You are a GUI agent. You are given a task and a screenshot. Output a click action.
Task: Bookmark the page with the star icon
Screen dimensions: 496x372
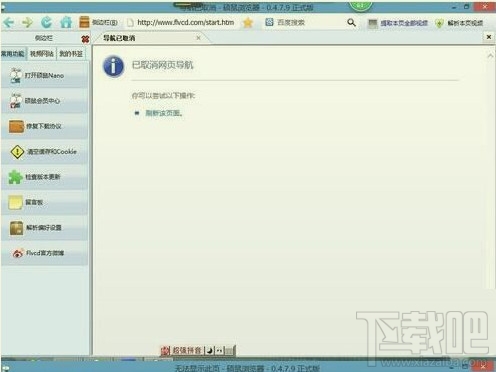pos(248,22)
